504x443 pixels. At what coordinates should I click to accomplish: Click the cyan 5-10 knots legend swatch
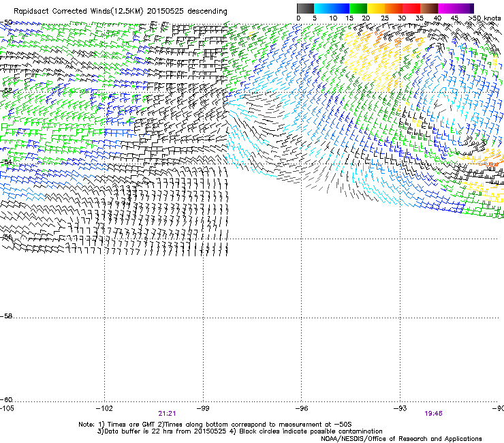point(323,8)
